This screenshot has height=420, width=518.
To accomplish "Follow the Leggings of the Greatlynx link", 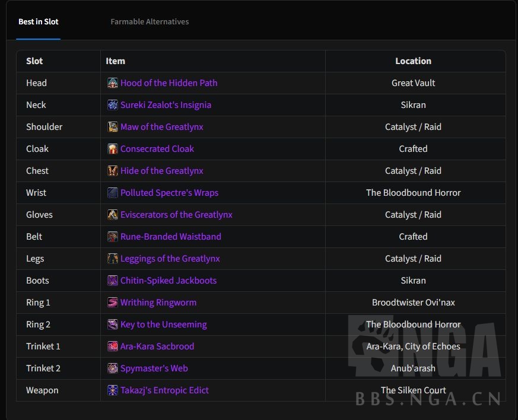I will click(x=170, y=259).
